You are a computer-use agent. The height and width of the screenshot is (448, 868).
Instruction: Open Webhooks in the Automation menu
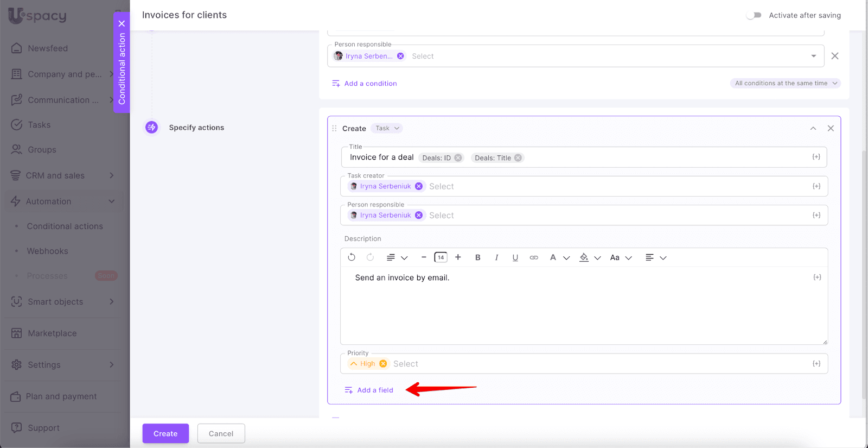[x=47, y=251]
